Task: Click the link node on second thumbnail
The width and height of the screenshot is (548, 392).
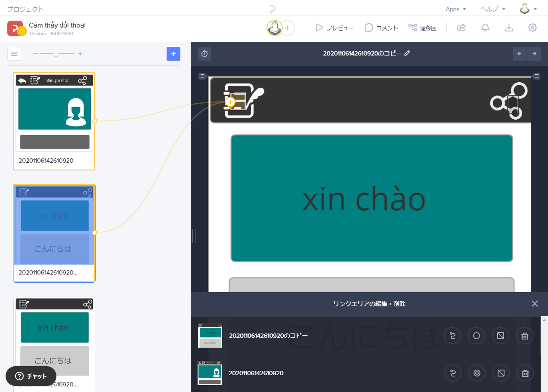Action: [95, 233]
